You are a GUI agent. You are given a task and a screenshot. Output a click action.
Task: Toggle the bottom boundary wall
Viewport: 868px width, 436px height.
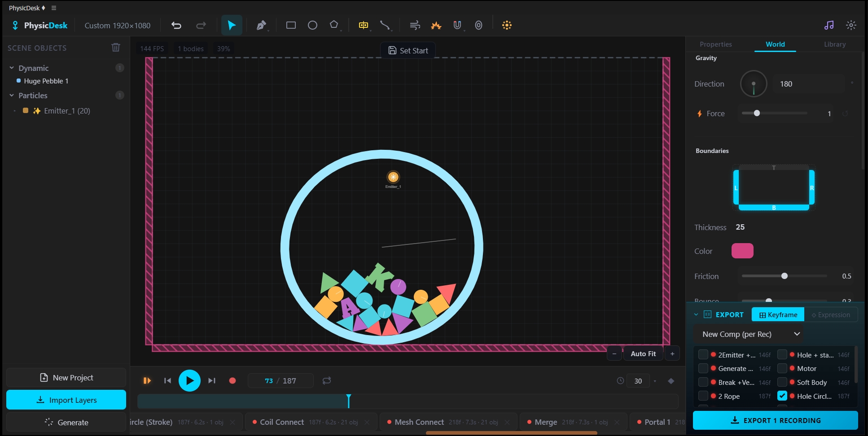[x=774, y=208]
